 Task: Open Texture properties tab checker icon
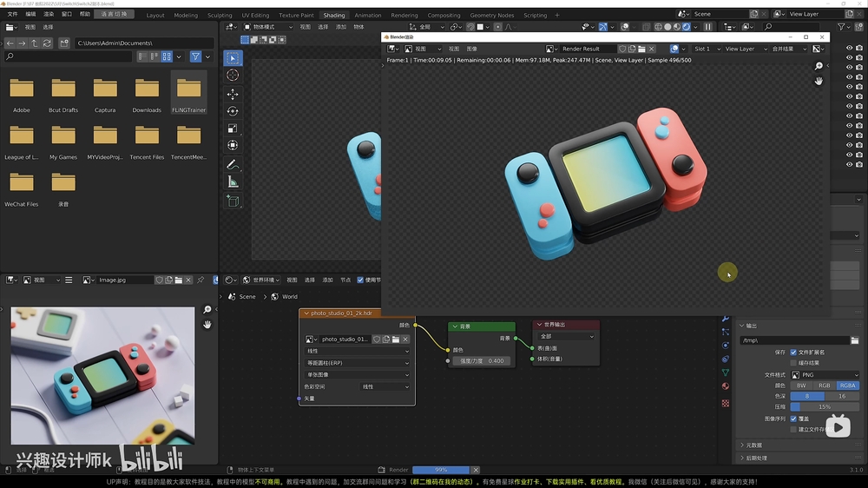tap(726, 403)
